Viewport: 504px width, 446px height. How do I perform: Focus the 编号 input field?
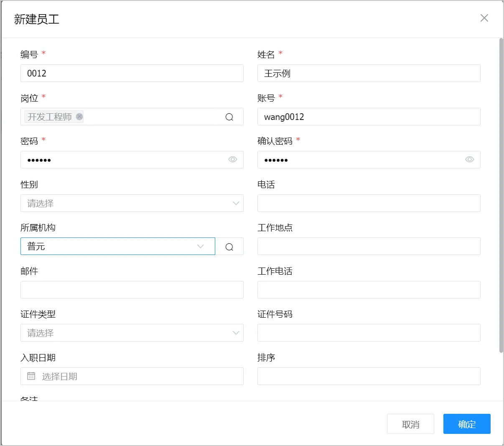tap(132, 74)
